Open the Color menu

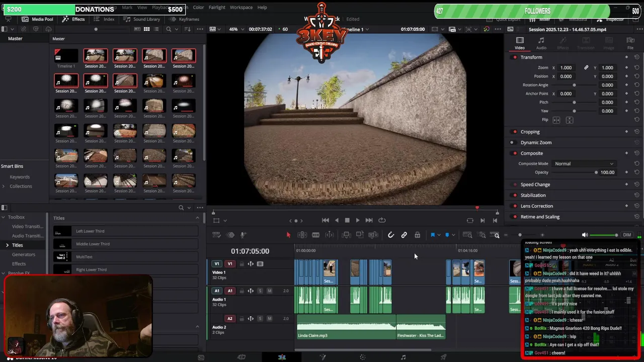(x=198, y=8)
